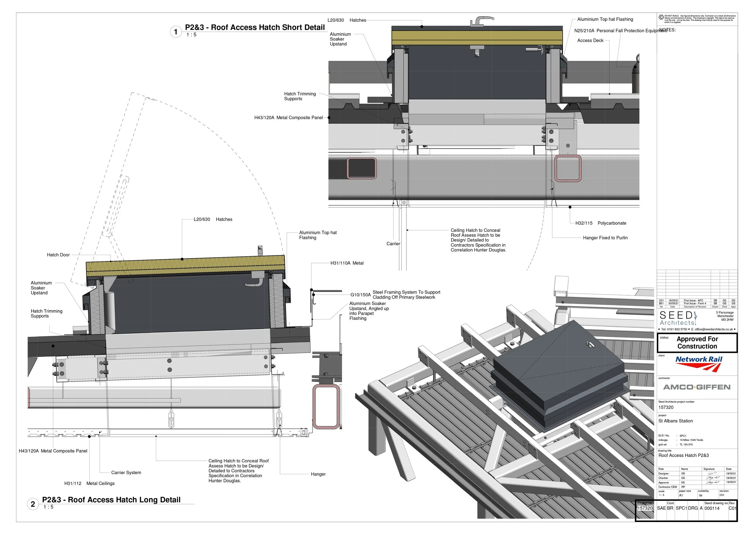Viewport: 756px width, 535px height.
Task: Click the 'St Albans Station' project text
Action: pyautogui.click(x=676, y=421)
